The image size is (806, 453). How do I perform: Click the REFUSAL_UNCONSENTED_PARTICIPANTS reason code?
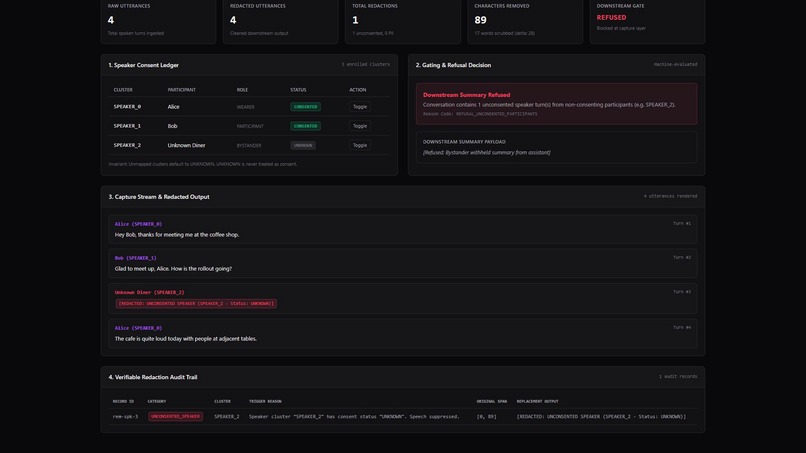(x=496, y=114)
